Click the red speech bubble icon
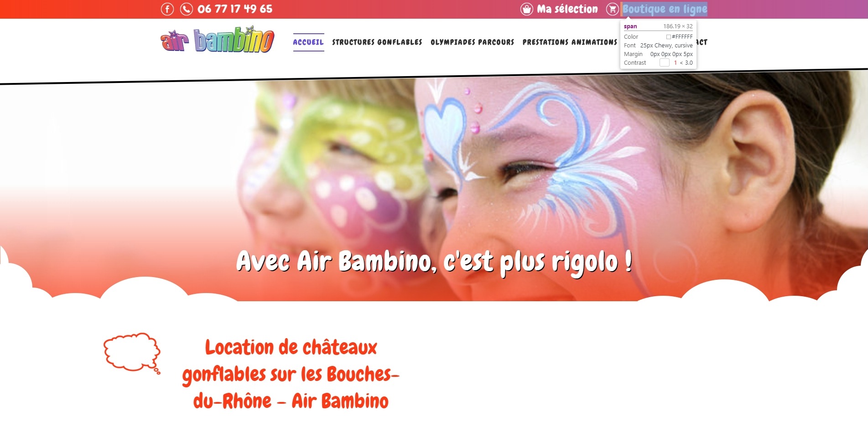 (x=132, y=353)
